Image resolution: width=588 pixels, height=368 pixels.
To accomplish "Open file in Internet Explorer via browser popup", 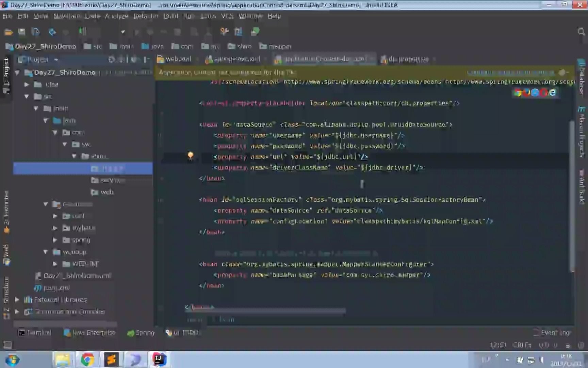I will (553, 92).
